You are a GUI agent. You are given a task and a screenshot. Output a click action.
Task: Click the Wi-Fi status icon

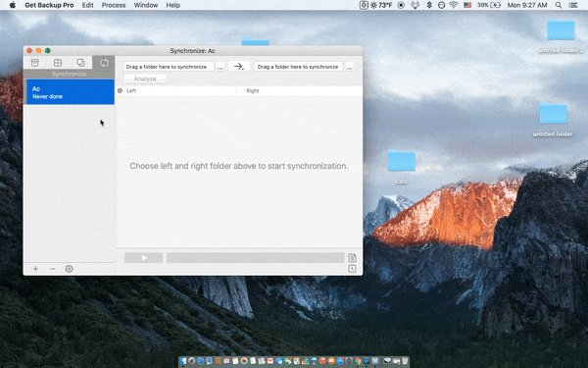(x=454, y=5)
